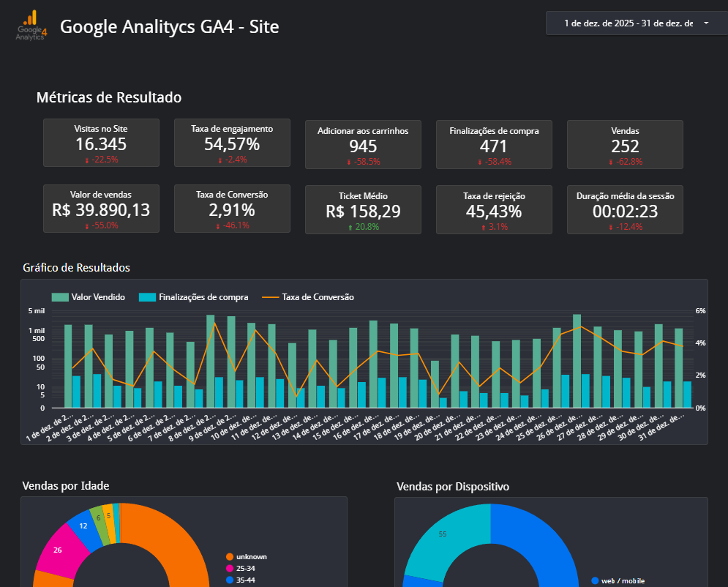Click the Vendas por Idade title

coord(66,486)
